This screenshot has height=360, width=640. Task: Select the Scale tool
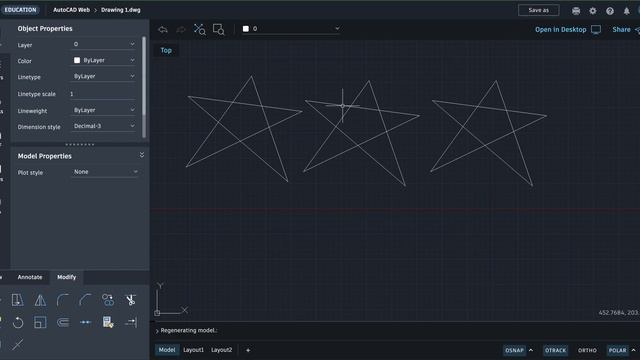[x=40, y=322]
